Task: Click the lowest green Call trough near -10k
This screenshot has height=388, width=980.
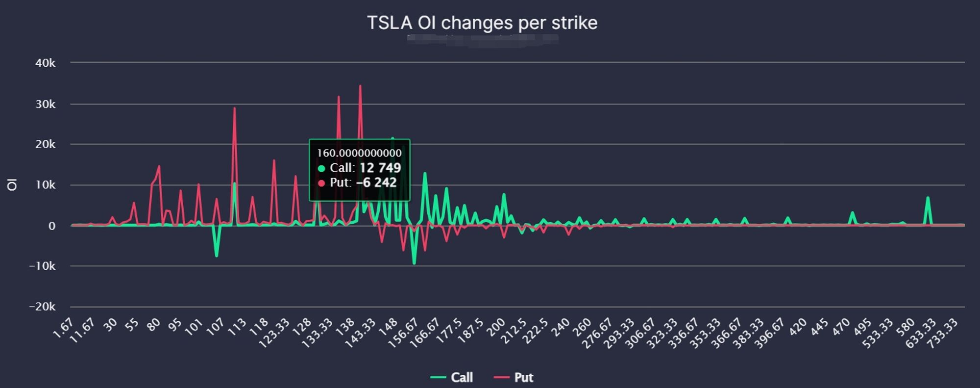Action: coord(415,263)
